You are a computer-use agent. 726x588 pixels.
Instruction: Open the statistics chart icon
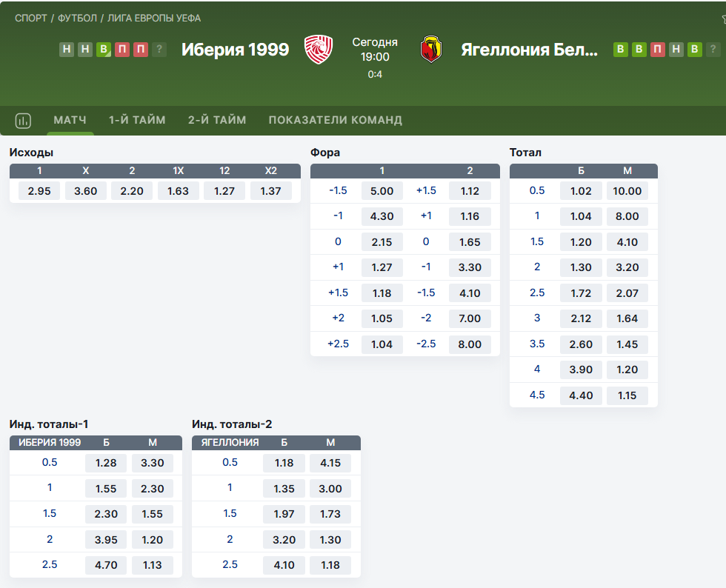click(x=23, y=121)
